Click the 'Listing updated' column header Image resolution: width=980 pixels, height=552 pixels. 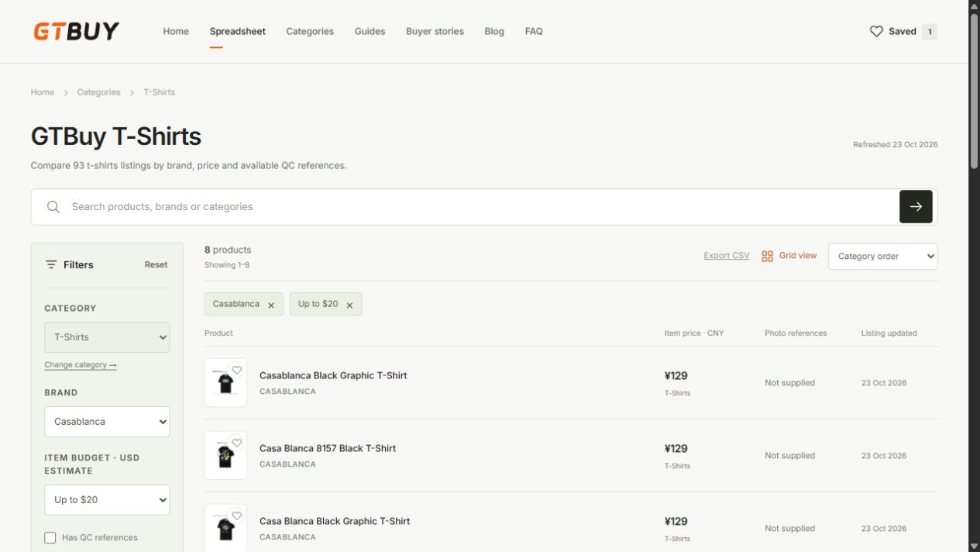[x=889, y=333]
